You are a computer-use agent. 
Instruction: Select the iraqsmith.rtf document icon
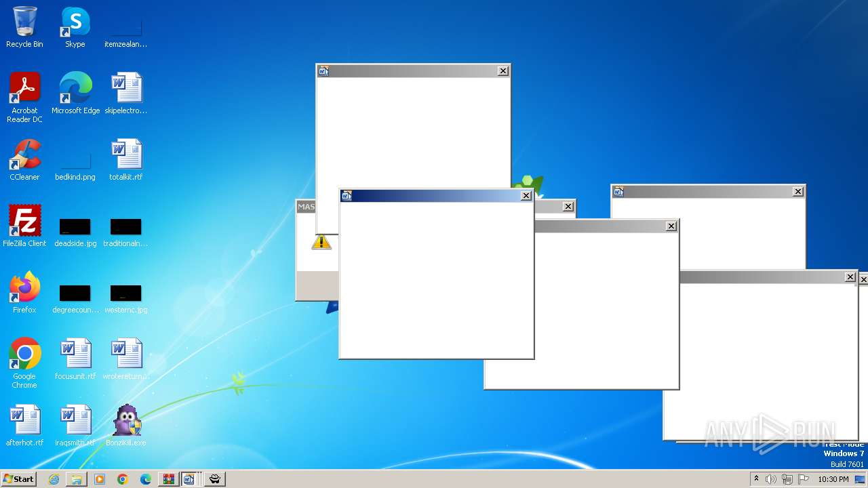click(x=75, y=426)
